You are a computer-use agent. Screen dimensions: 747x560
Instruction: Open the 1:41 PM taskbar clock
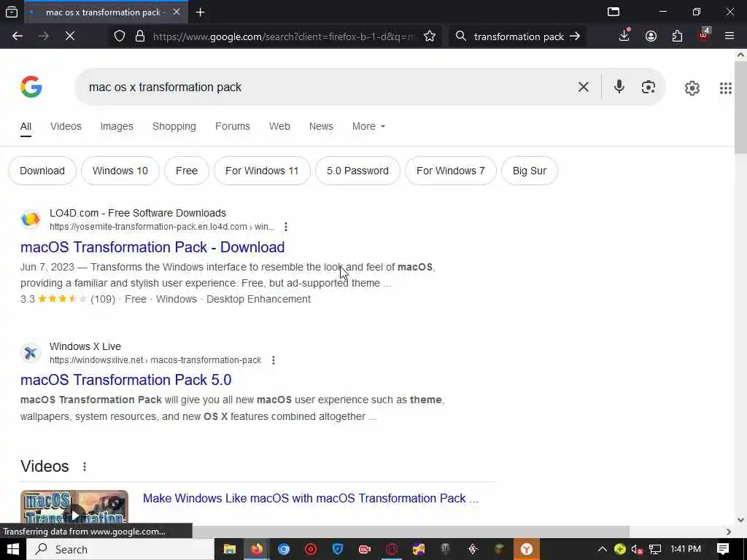click(x=686, y=549)
